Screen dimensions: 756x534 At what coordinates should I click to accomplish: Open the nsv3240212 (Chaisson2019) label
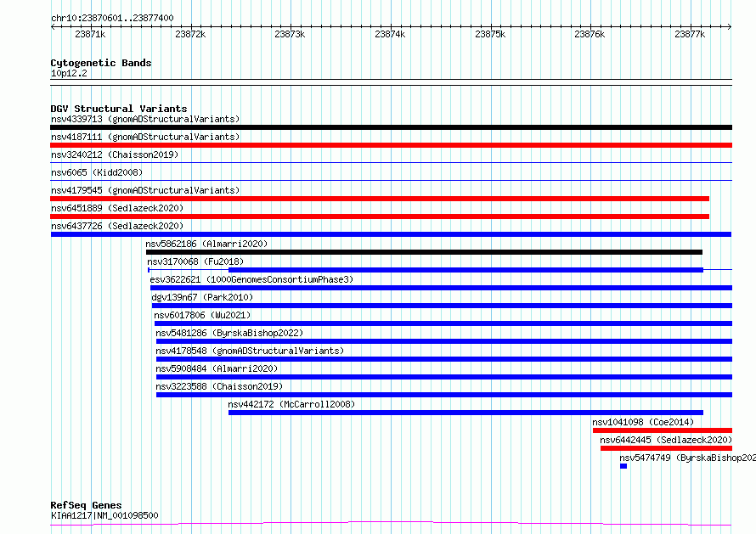[x=115, y=155]
